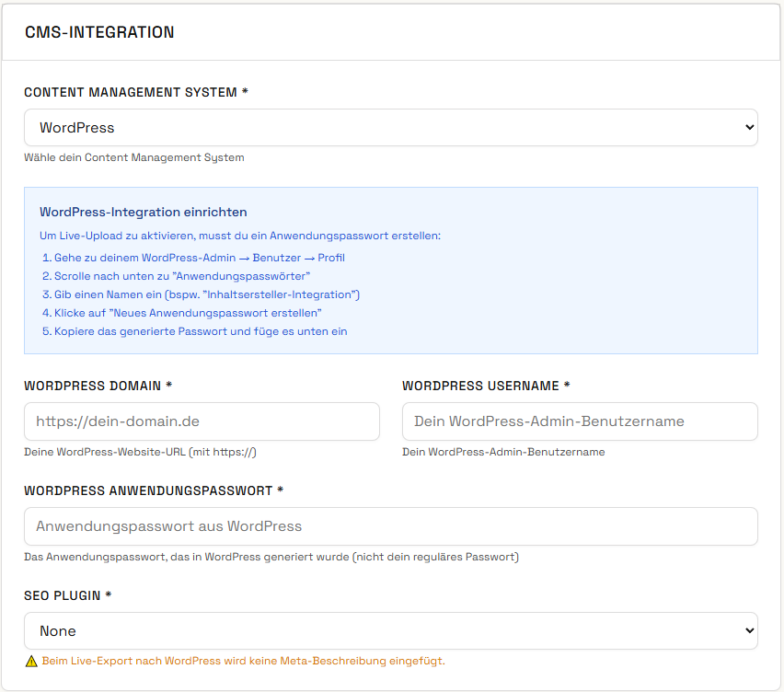Click step 1 'Gehe zu deinem WordPress-Admin' text
Image resolution: width=784 pixels, height=692 pixels.
199,258
